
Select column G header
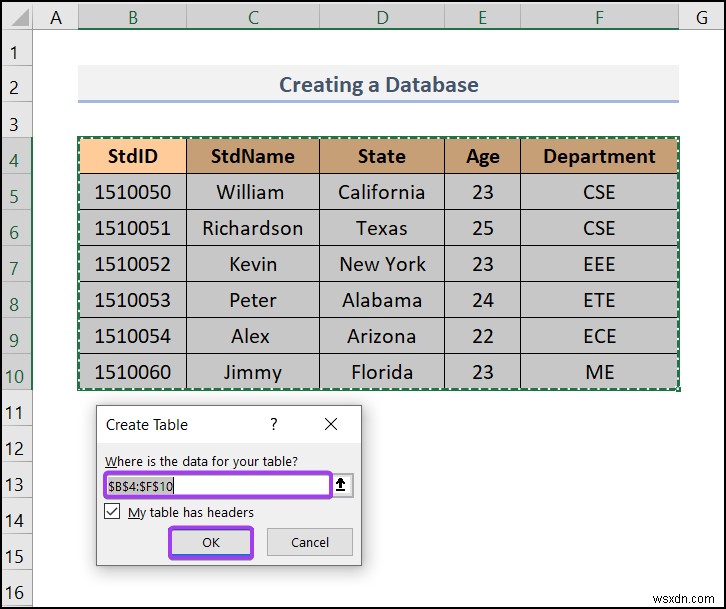tap(701, 18)
